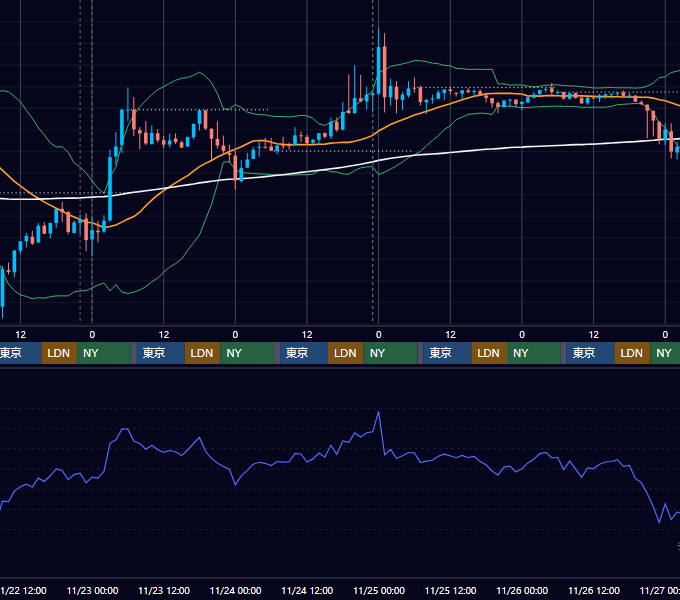Select the 11/26 00:00 date label
The height and width of the screenshot is (600, 680).
522,590
